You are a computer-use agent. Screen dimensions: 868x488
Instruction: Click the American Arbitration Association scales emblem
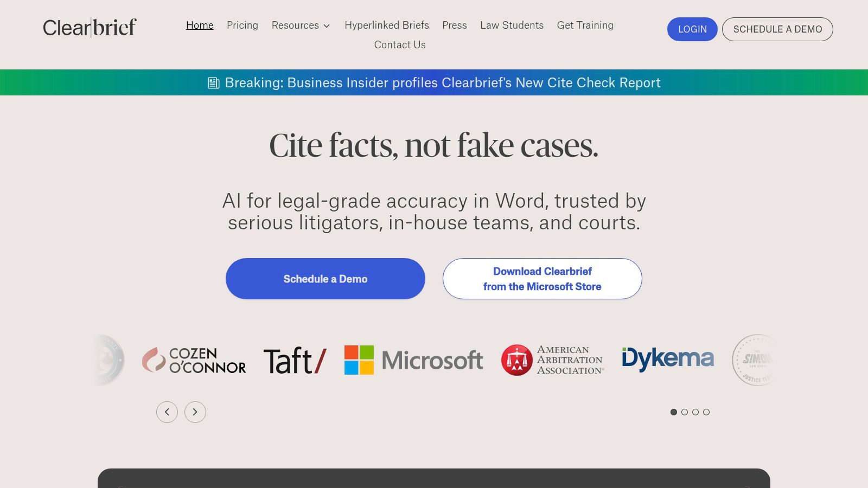(518, 359)
